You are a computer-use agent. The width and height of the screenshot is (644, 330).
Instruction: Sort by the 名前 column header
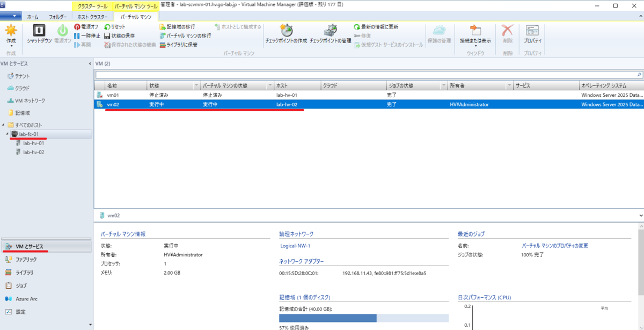coord(126,85)
